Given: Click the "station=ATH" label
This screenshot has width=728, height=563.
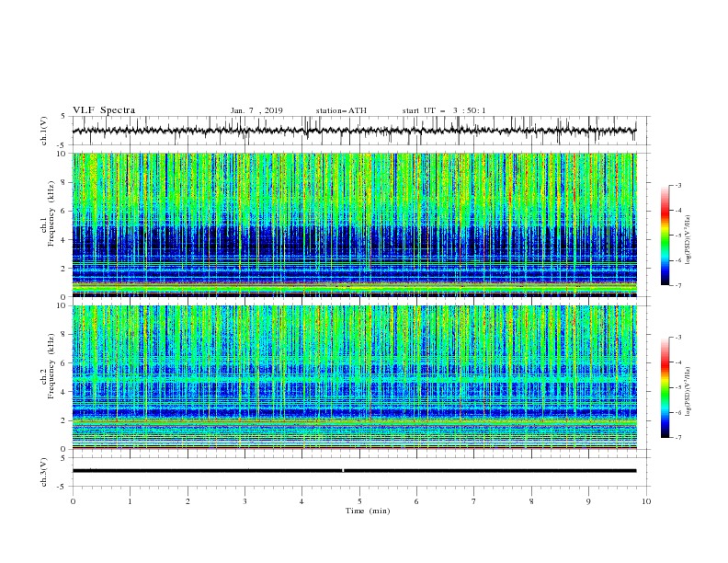Looking at the screenshot, I should click(x=341, y=110).
